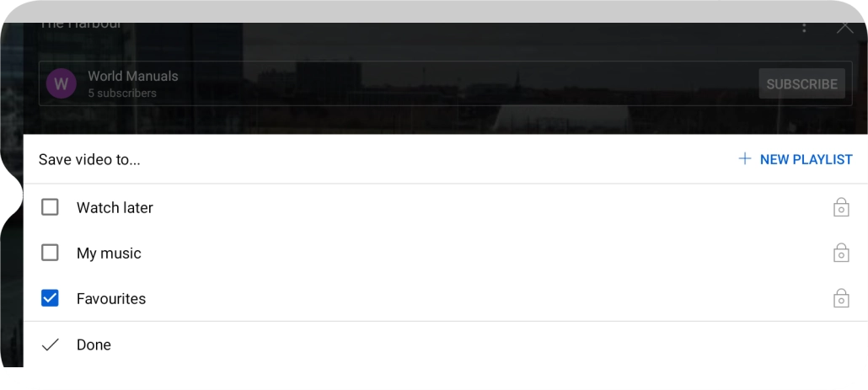Open the three-dot more options menu
This screenshot has width=868, height=390.
804,27
